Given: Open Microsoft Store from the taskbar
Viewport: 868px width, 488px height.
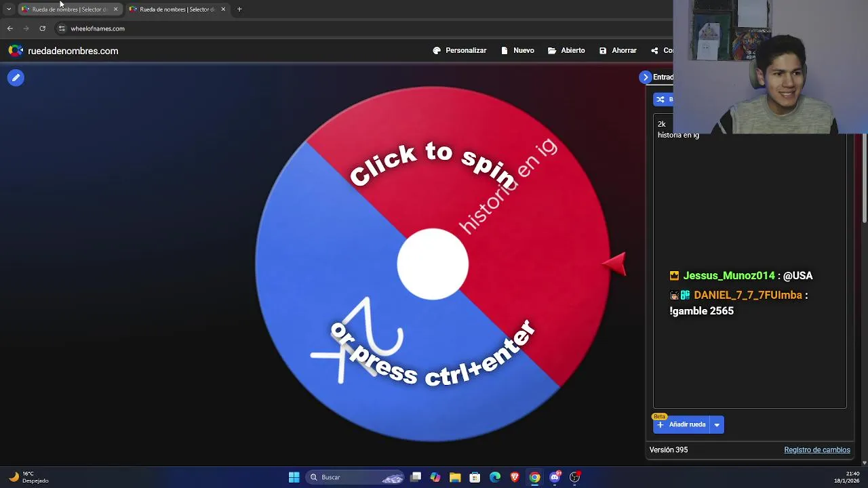Looking at the screenshot, I should (475, 477).
